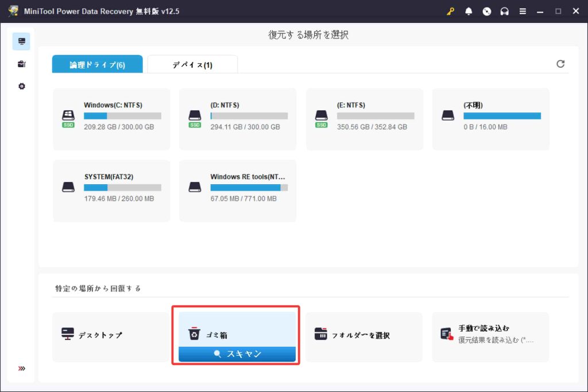Click the 294.11 GB / 300.00 GB text
Screen dimensions: 588x392
click(x=245, y=127)
